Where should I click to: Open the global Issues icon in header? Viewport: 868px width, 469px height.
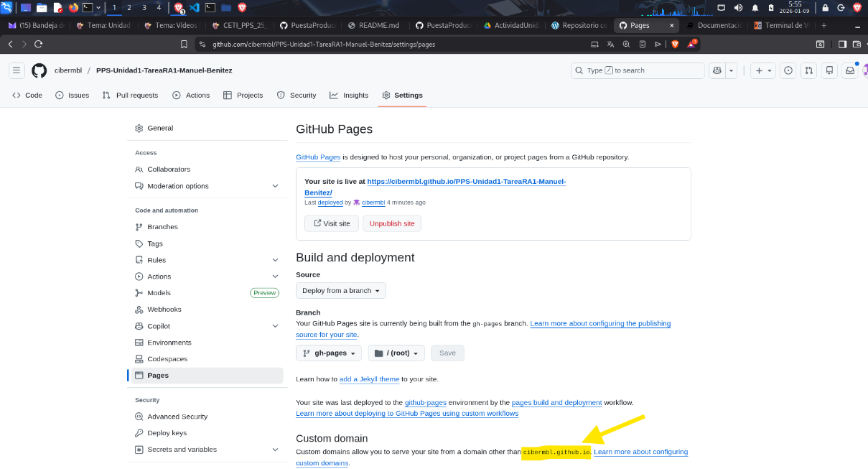(x=789, y=70)
